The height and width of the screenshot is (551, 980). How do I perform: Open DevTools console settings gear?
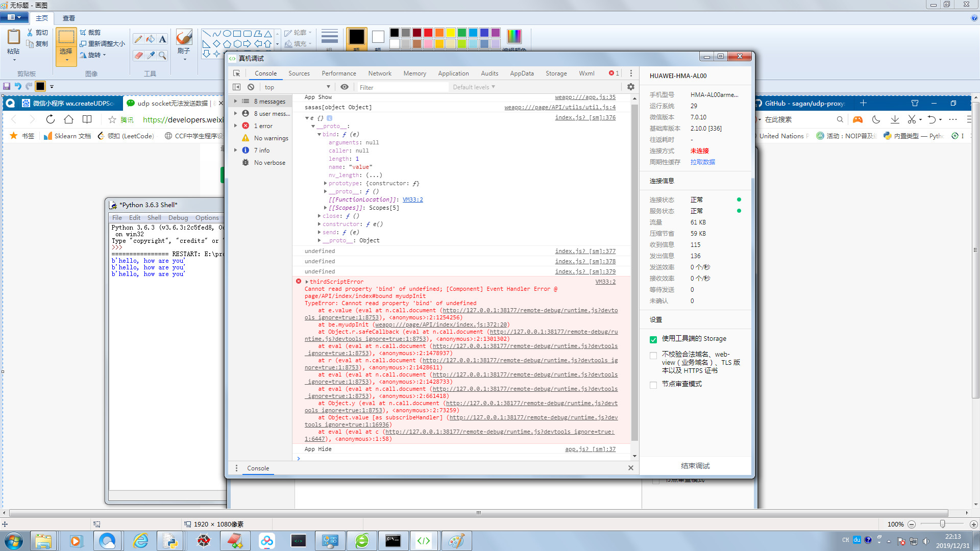click(631, 87)
